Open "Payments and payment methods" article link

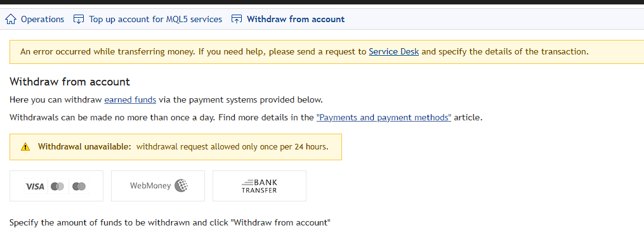(384, 118)
